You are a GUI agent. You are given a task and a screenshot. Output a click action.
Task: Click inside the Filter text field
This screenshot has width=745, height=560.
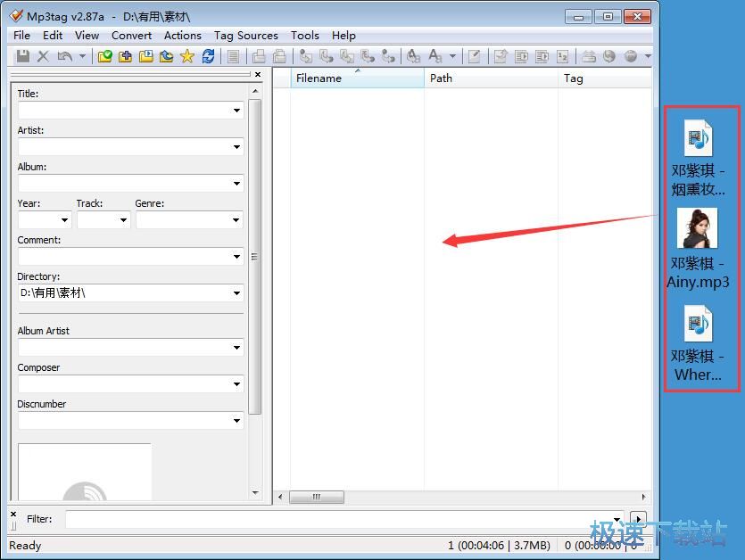pyautogui.click(x=337, y=518)
